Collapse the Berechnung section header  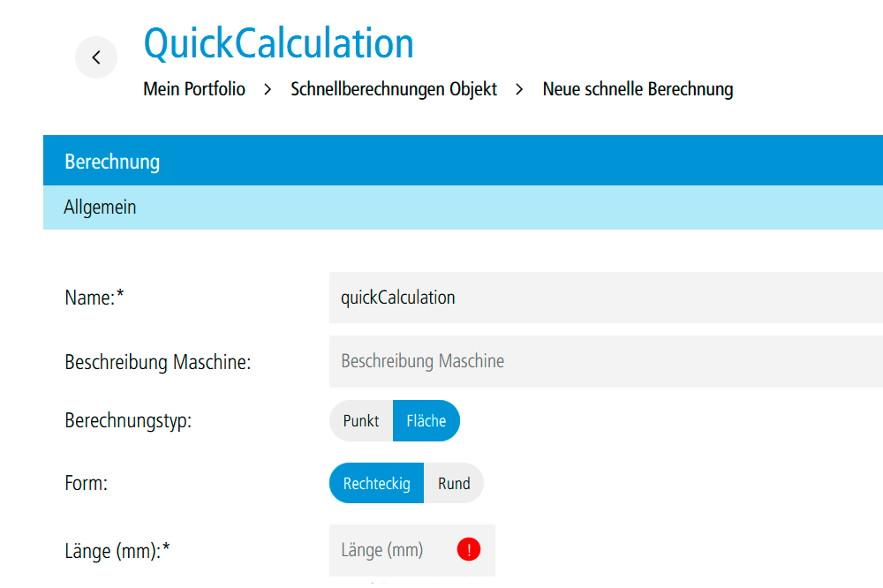click(463, 162)
